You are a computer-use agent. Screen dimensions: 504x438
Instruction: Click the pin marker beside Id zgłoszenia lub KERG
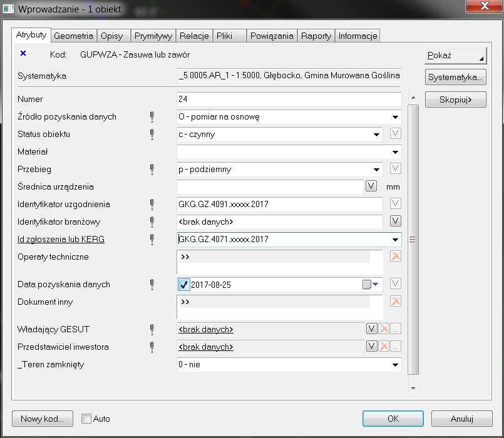(152, 239)
